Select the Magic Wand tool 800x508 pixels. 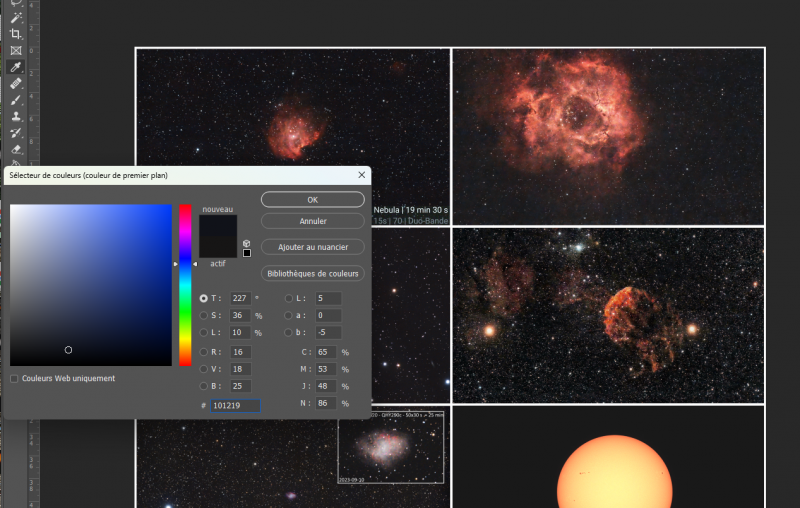(16, 18)
